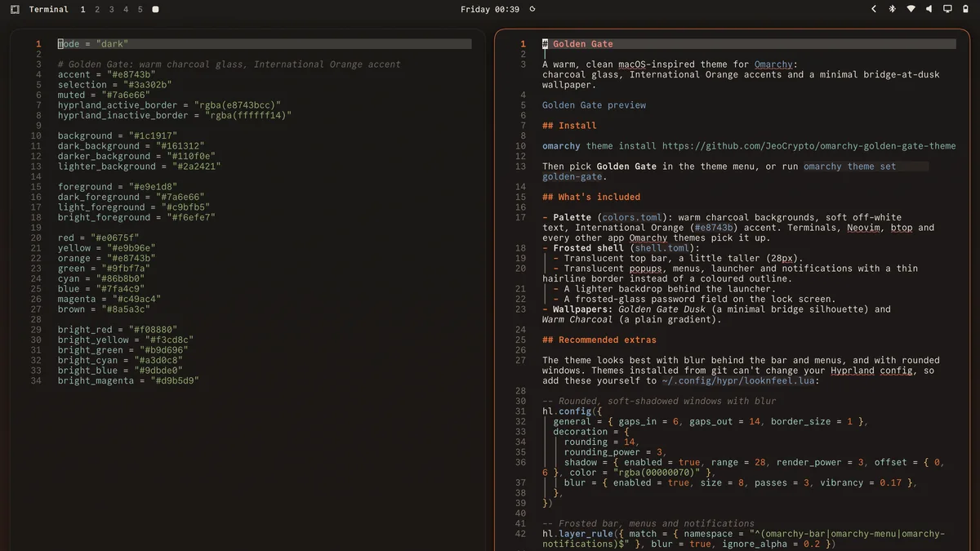This screenshot has height=551, width=980.
Task: Click the '## Install' heading
Action: click(x=569, y=126)
